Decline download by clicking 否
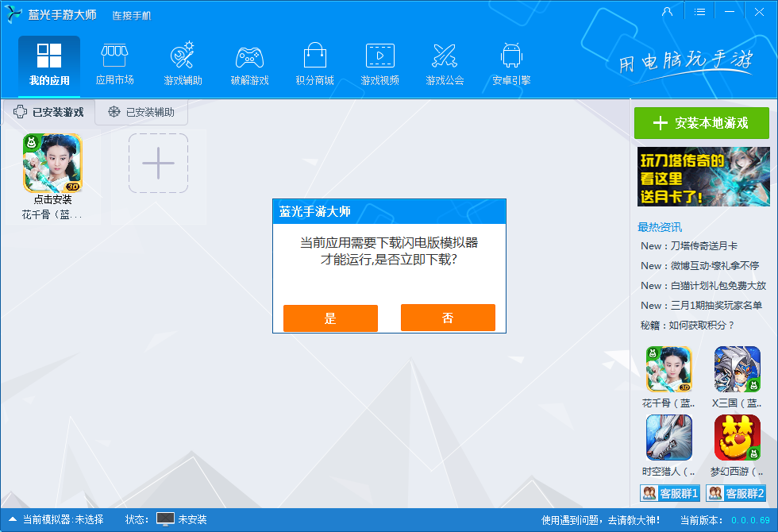This screenshot has width=778, height=532. (448, 318)
